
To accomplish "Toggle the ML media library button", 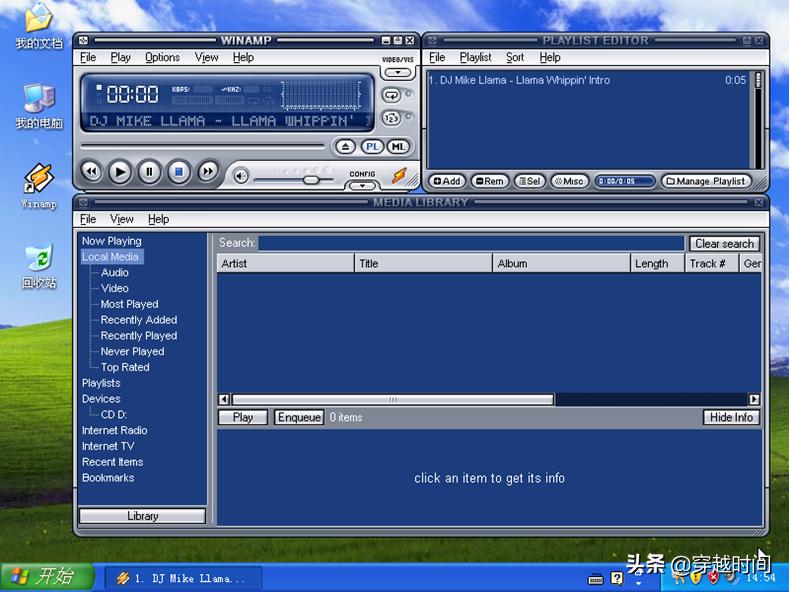I will click(398, 147).
